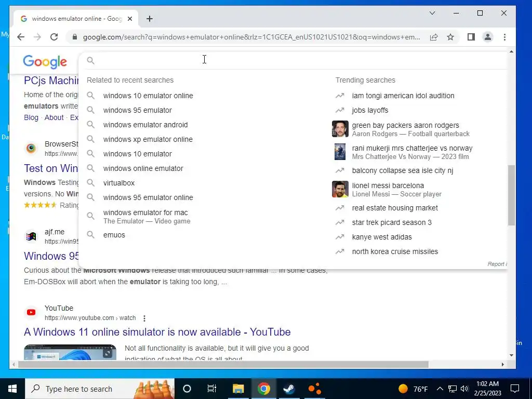Screen dimensions: 532x399
Task: Click the Google logo
Action: tap(45, 62)
